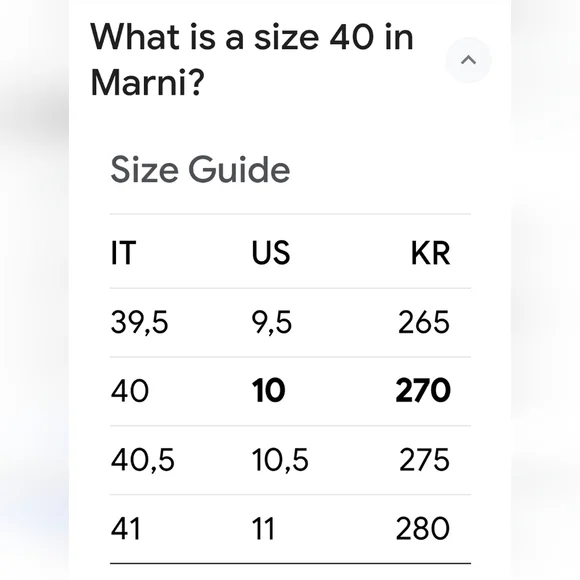Select the KR size 275 cell
The image size is (580, 580).
click(425, 460)
